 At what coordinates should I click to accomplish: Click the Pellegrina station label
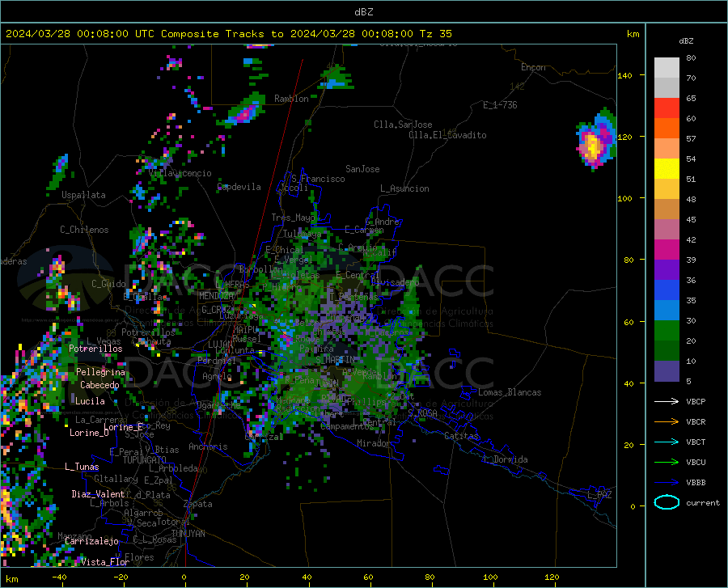(101, 372)
